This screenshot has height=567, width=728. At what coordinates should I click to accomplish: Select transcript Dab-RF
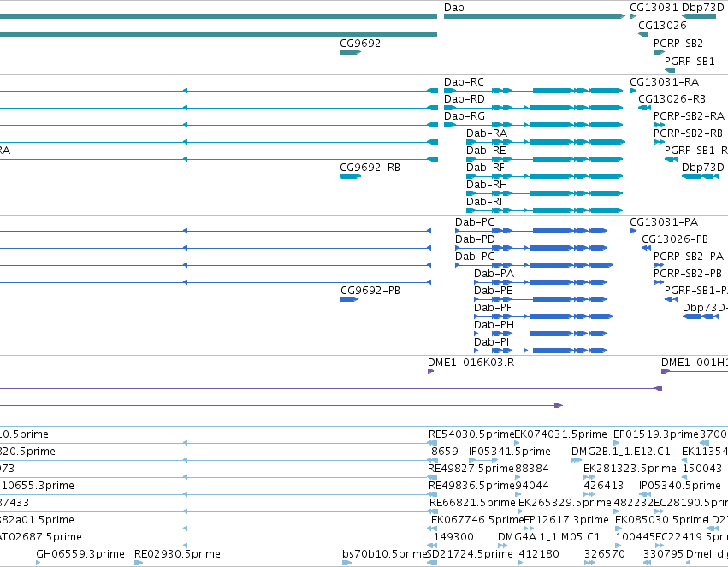[x=544, y=176]
